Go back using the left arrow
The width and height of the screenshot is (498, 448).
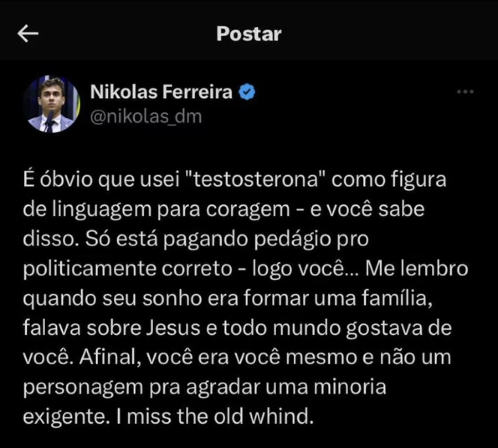coord(28,33)
